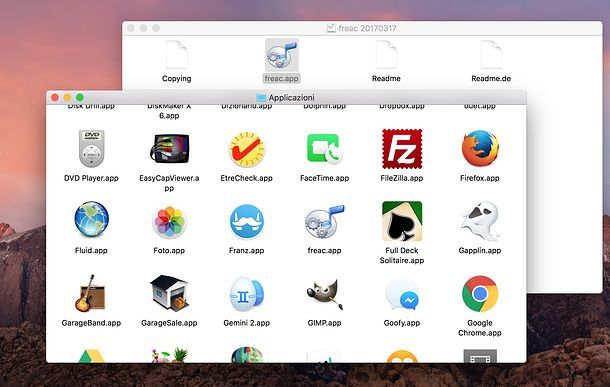Select the Fluid.app globe icon
The width and height of the screenshot is (610, 387).
pyautogui.click(x=91, y=219)
